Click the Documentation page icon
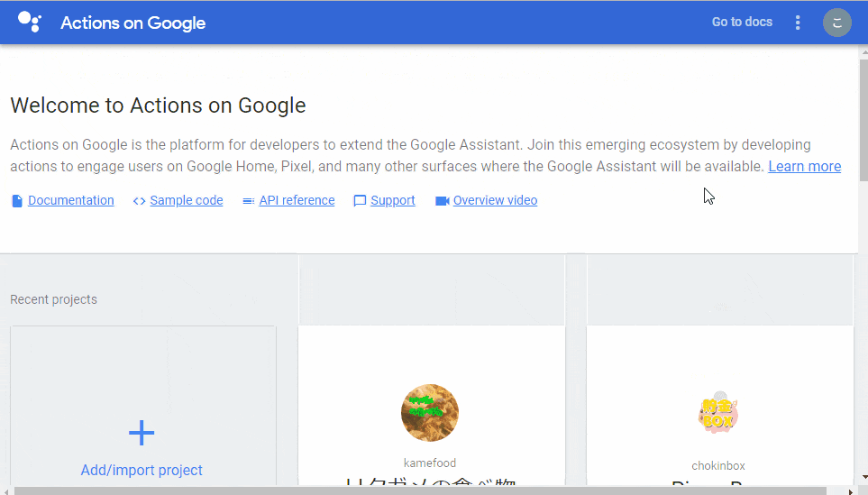Viewport: 868px width, 495px height. tap(17, 201)
